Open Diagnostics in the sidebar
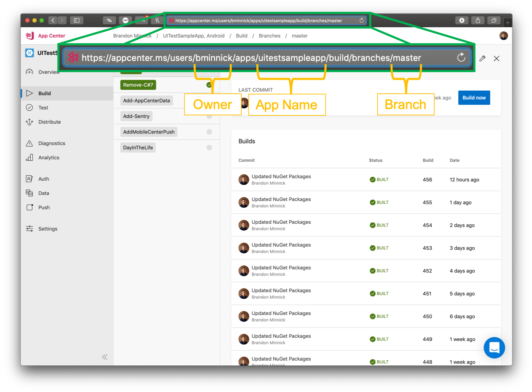The height and width of the screenshot is (392, 532). pos(67,143)
